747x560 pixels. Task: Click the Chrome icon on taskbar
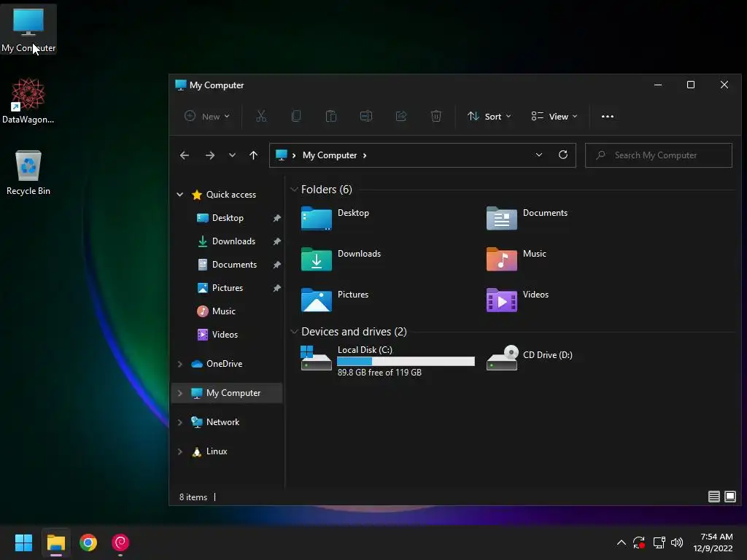click(x=88, y=542)
